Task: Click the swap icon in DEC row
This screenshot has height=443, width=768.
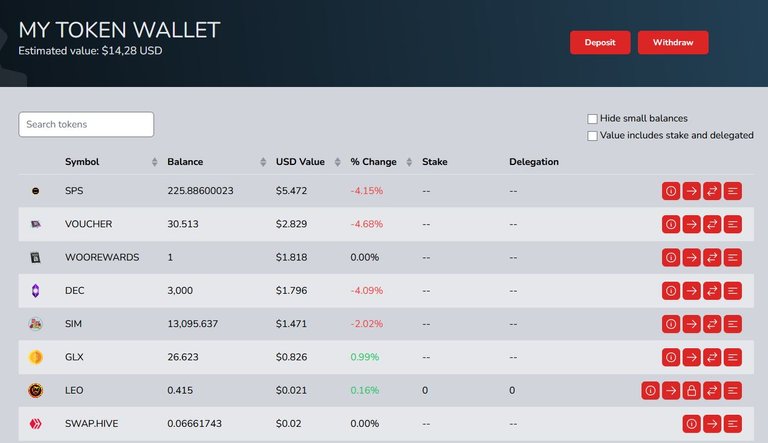Action: (712, 291)
